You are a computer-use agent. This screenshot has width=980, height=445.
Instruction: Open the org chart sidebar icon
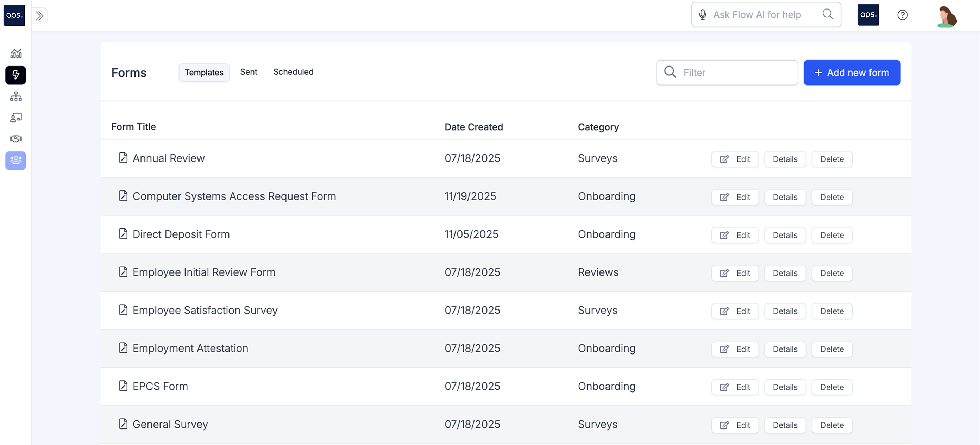pyautogui.click(x=15, y=96)
